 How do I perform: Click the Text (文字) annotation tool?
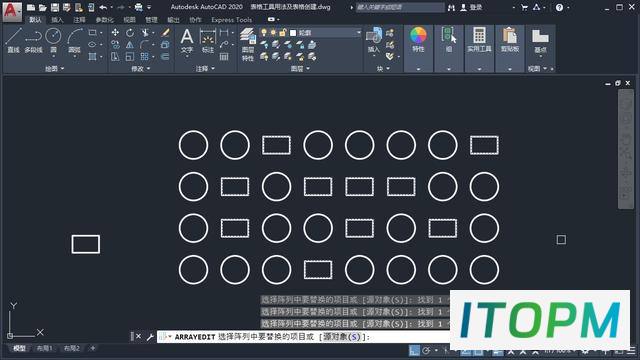pyautogui.click(x=187, y=41)
